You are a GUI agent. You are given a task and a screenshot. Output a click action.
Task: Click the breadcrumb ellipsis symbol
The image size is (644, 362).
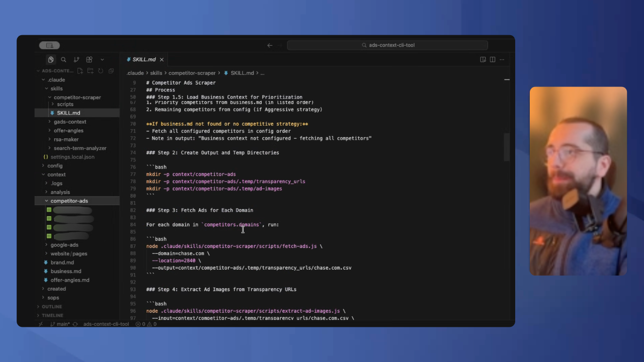(x=262, y=73)
